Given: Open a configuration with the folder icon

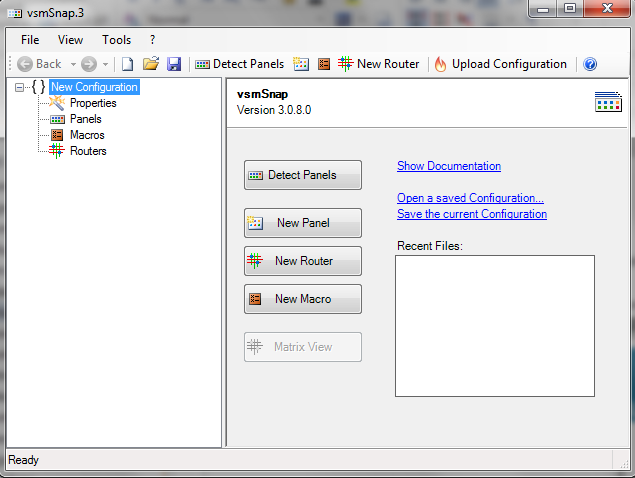Looking at the screenshot, I should (151, 64).
